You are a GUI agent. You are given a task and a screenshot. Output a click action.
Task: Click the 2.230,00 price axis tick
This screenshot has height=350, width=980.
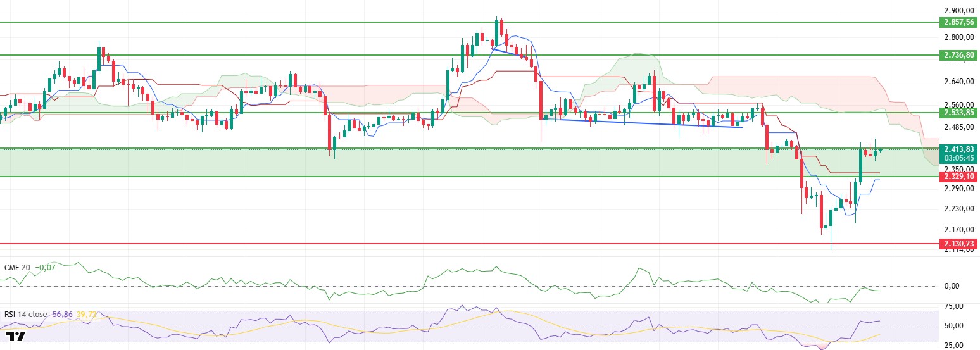coord(958,209)
